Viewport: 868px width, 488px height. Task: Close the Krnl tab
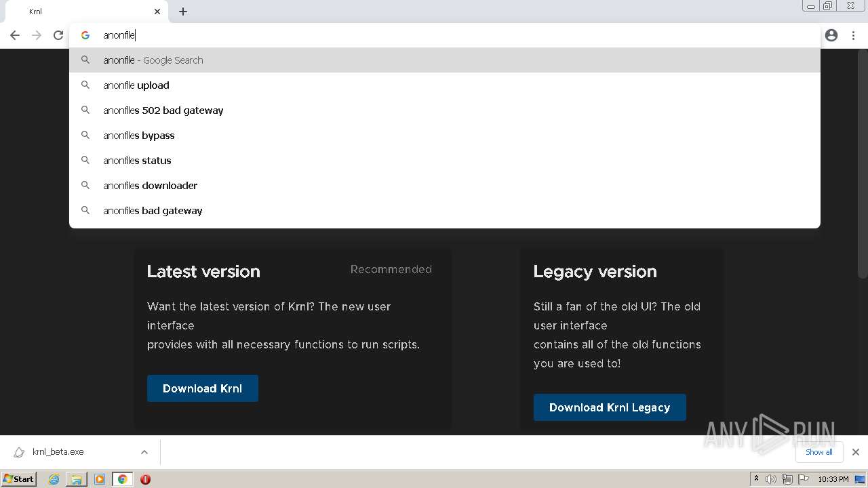click(x=157, y=12)
